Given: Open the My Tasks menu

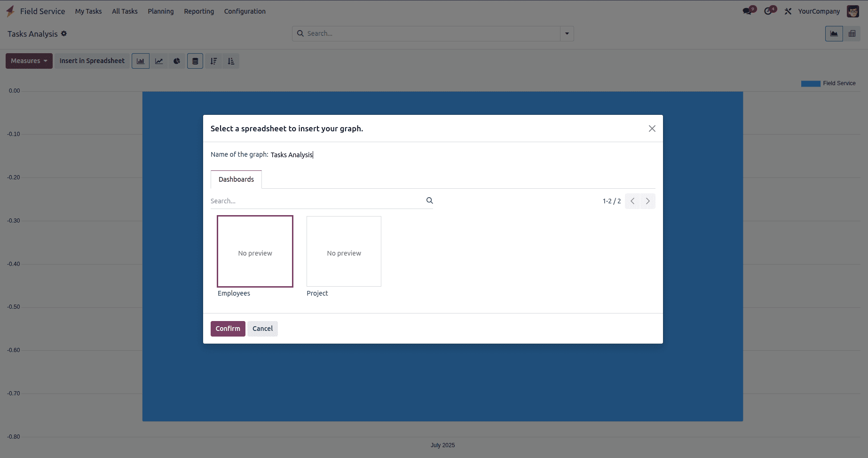Looking at the screenshot, I should pyautogui.click(x=88, y=11).
